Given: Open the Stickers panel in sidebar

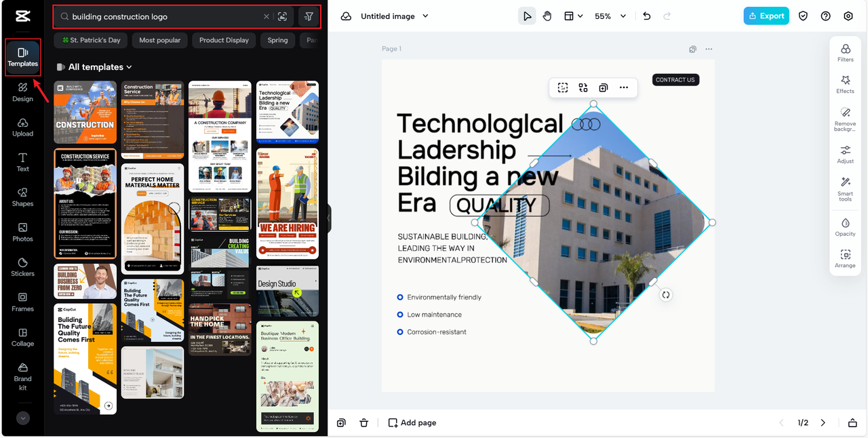Looking at the screenshot, I should [x=22, y=266].
